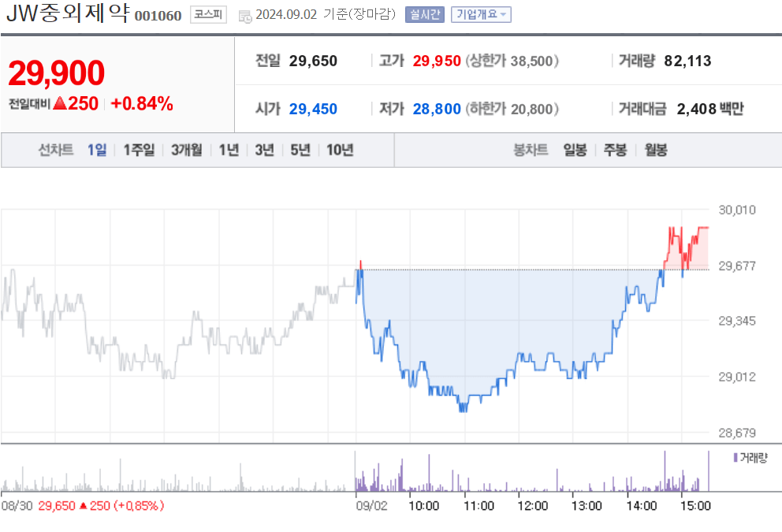Open the 기업개요 dropdown
Viewport: 782px width, 532px height.
[x=481, y=14]
